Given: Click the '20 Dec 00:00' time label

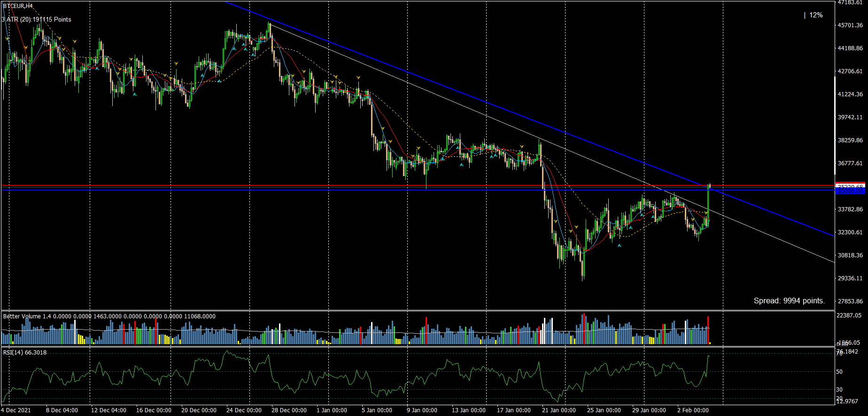Looking at the screenshot, I should 199,410.
